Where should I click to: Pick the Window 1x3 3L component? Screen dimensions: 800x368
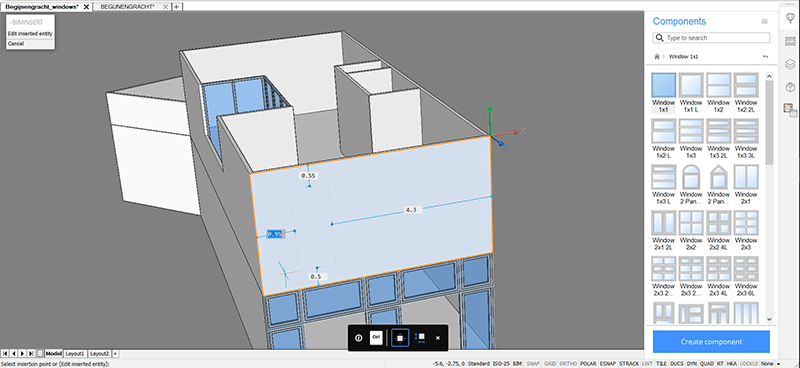pos(746,131)
